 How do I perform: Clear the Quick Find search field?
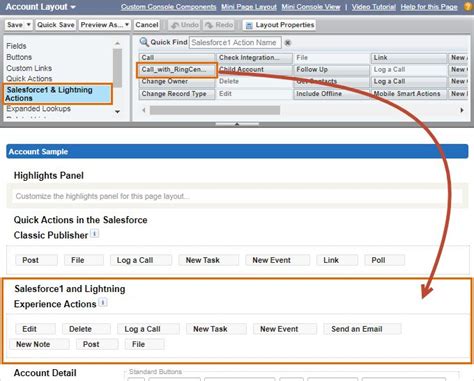tap(288, 43)
